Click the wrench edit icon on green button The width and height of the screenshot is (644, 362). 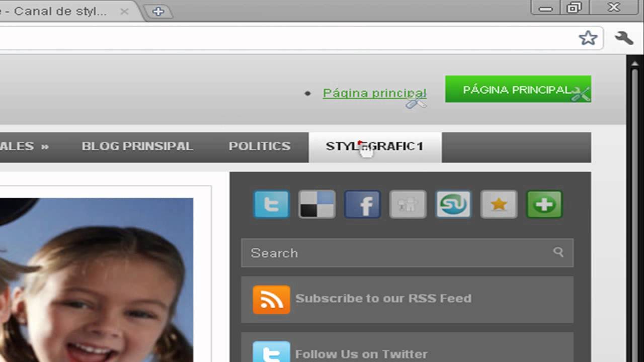click(580, 94)
